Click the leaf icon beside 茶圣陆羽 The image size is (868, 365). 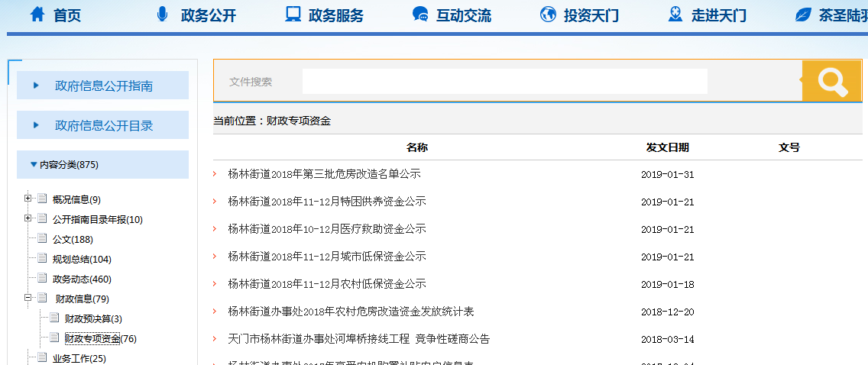click(802, 15)
